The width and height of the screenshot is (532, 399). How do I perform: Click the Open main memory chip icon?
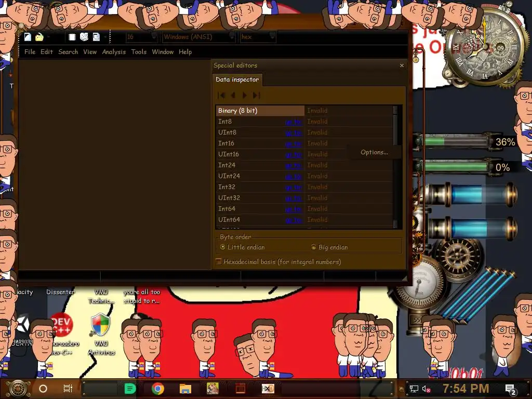(x=72, y=37)
